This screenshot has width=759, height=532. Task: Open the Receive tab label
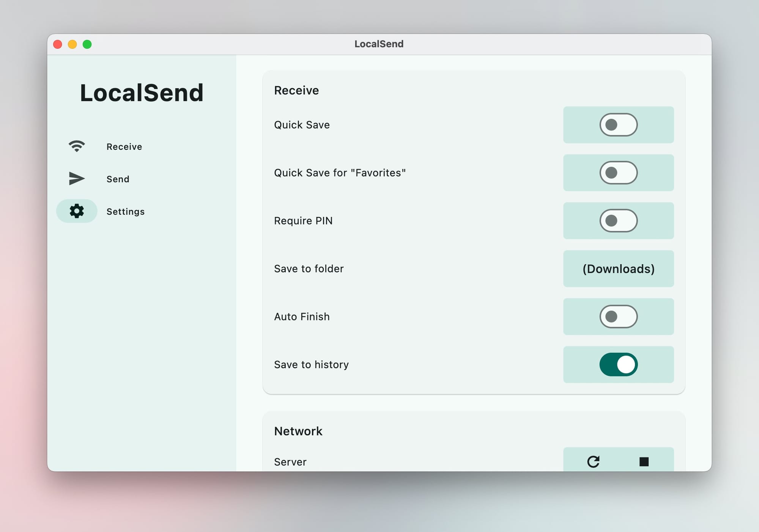coord(124,147)
